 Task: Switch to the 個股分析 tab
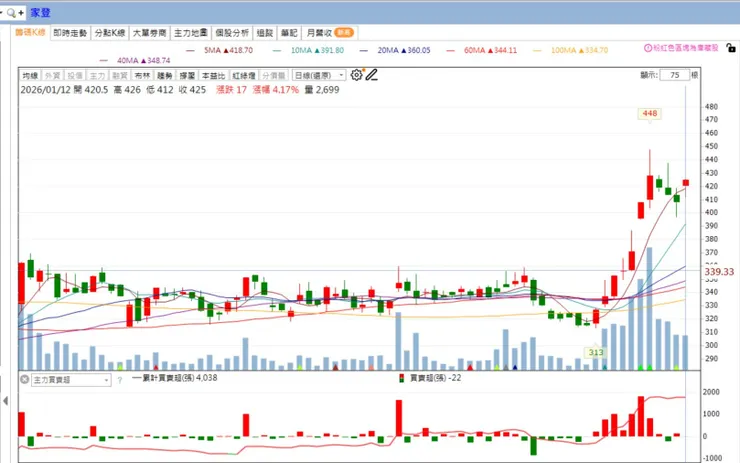click(232, 33)
